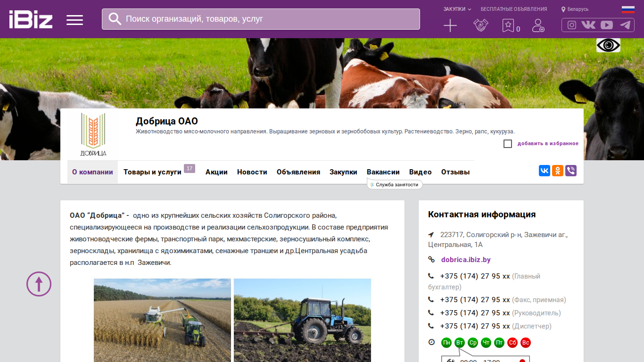The height and width of the screenshot is (362, 644).
Task: Select Monday (Пн) schedule day
Action: click(x=446, y=343)
